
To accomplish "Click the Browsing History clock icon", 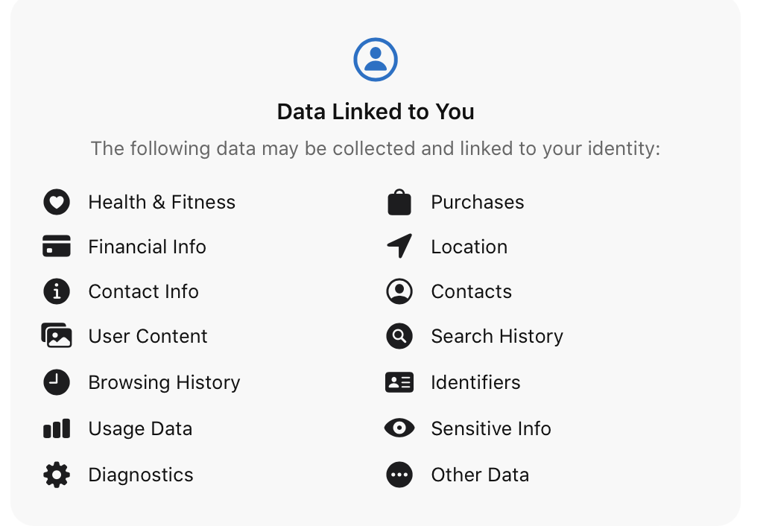I will 57,382.
